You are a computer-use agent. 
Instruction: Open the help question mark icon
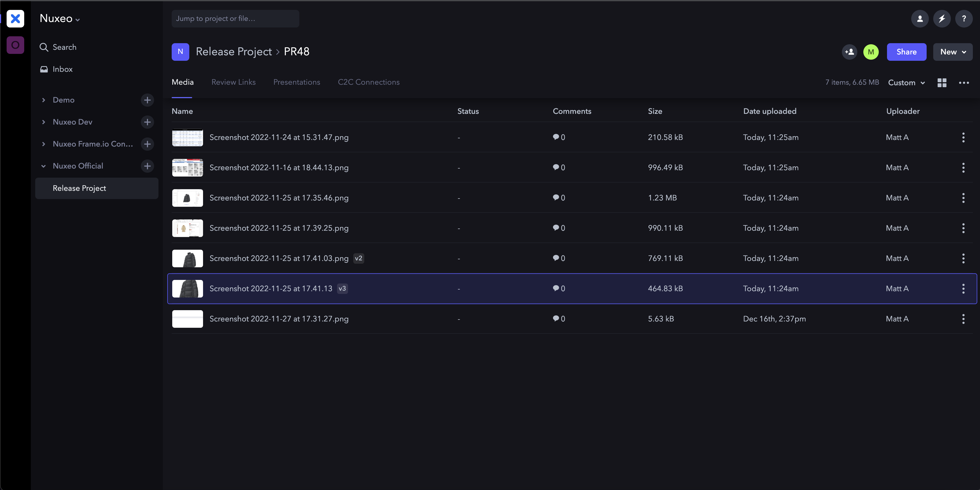pyautogui.click(x=964, y=19)
